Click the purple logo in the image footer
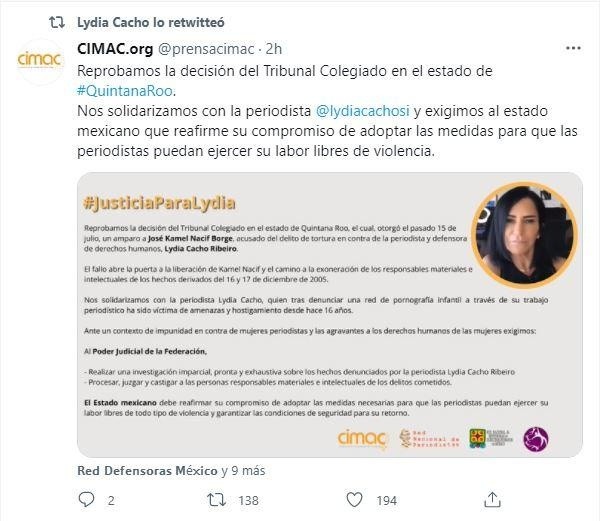Screen dimensions: 604x521 click(x=535, y=439)
